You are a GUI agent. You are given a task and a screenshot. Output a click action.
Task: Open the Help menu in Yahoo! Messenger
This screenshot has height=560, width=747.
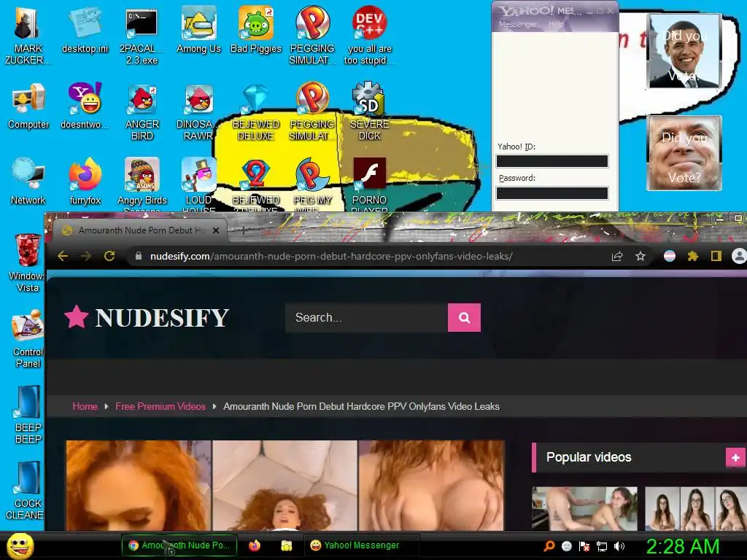(555, 24)
